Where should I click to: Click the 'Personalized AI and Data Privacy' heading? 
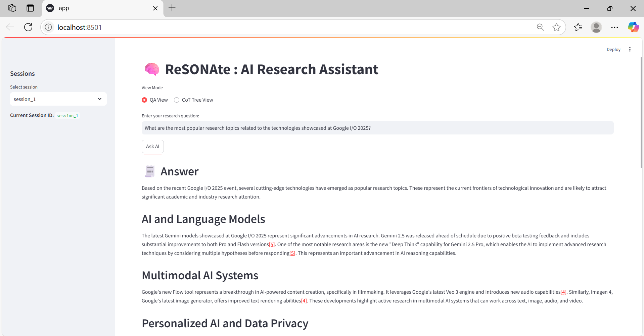coord(225,323)
